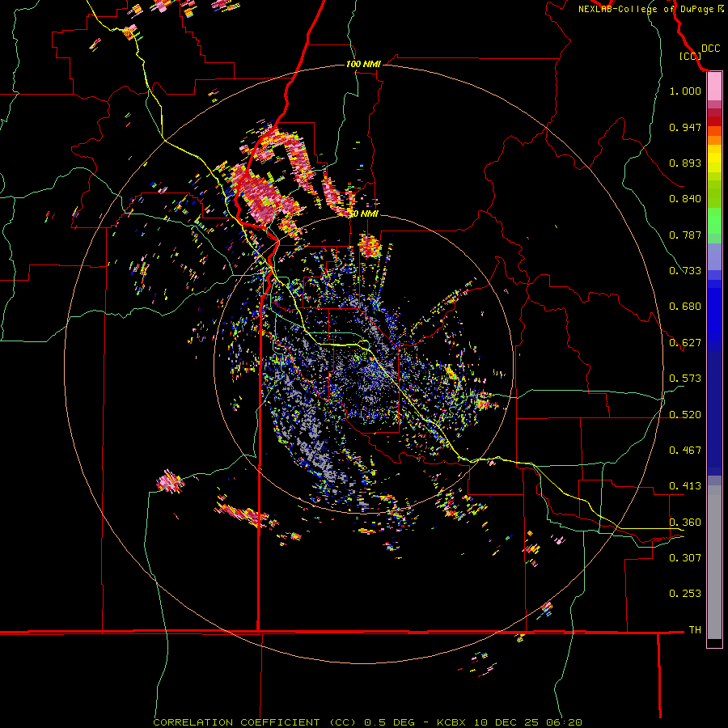Click the 0.947 scale value
Image resolution: width=728 pixels, height=728 pixels.
pyautogui.click(x=685, y=127)
